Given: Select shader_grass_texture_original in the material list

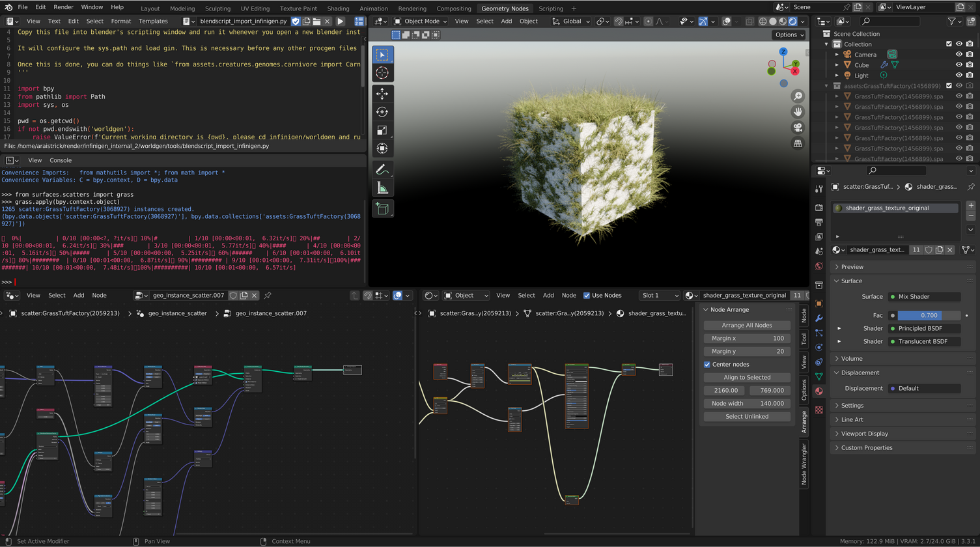Looking at the screenshot, I should pos(895,208).
